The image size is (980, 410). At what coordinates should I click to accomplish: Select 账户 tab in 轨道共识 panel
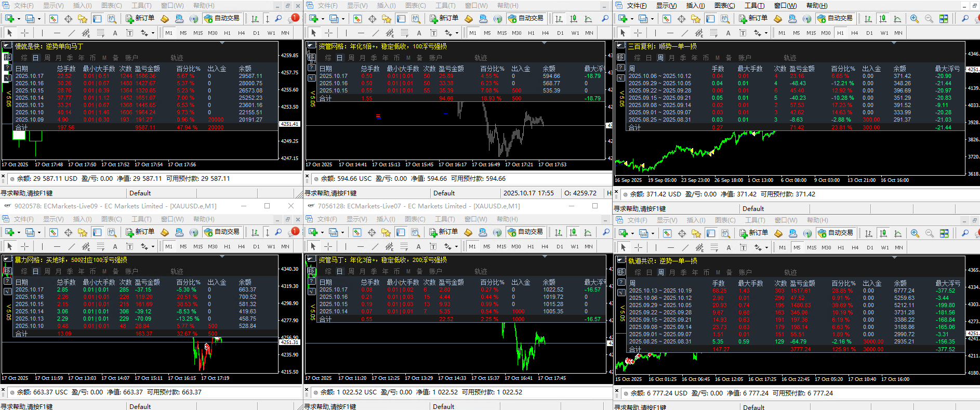click(x=745, y=272)
